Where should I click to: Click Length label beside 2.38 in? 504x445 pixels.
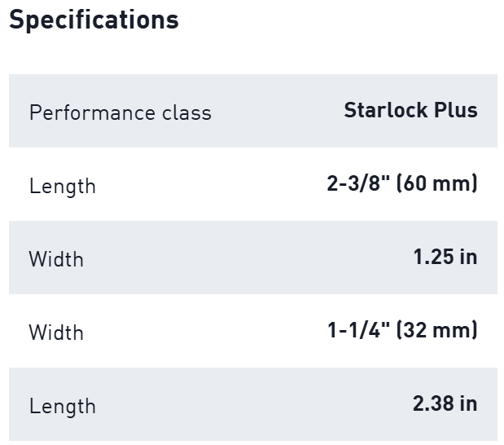[x=62, y=406]
